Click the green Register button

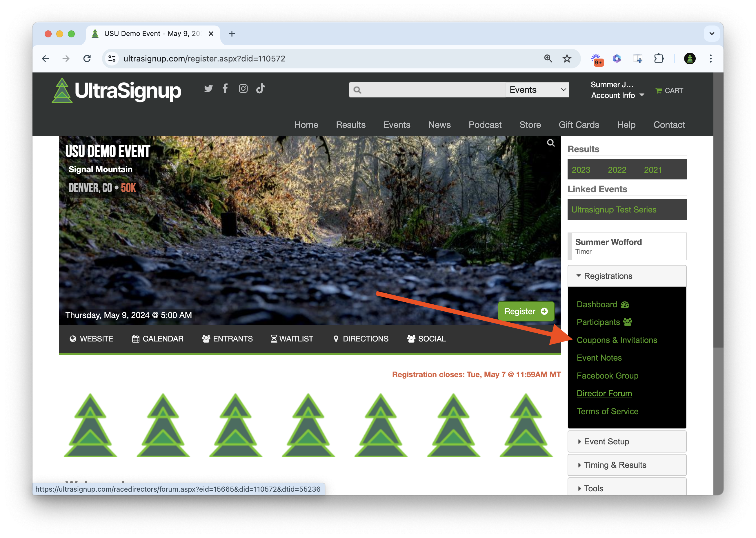coord(526,311)
